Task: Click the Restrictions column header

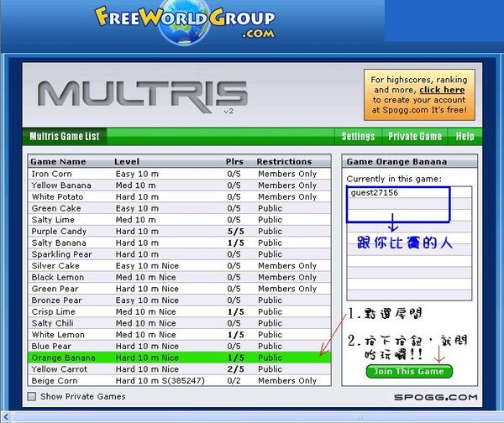Action: pos(284,161)
